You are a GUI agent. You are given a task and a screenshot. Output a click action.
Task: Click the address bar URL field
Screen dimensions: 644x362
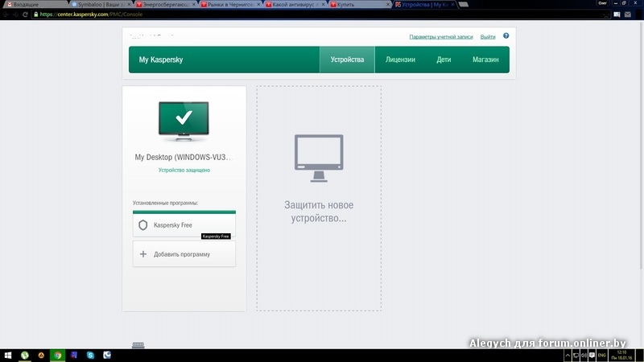320,14
